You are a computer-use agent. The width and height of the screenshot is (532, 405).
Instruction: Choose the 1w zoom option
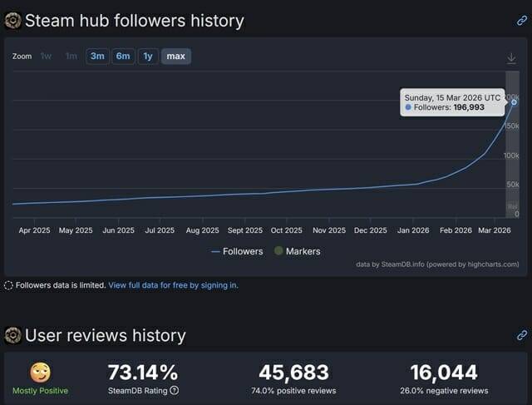tap(46, 56)
